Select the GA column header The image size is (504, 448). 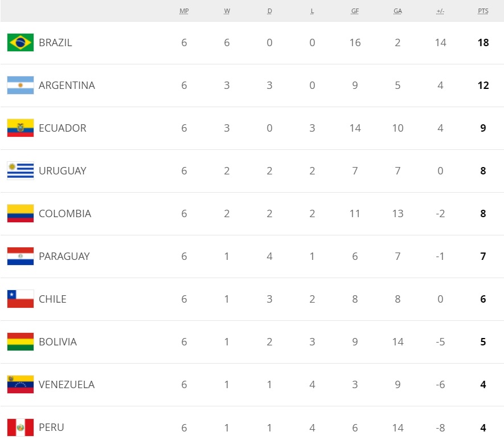(x=398, y=11)
